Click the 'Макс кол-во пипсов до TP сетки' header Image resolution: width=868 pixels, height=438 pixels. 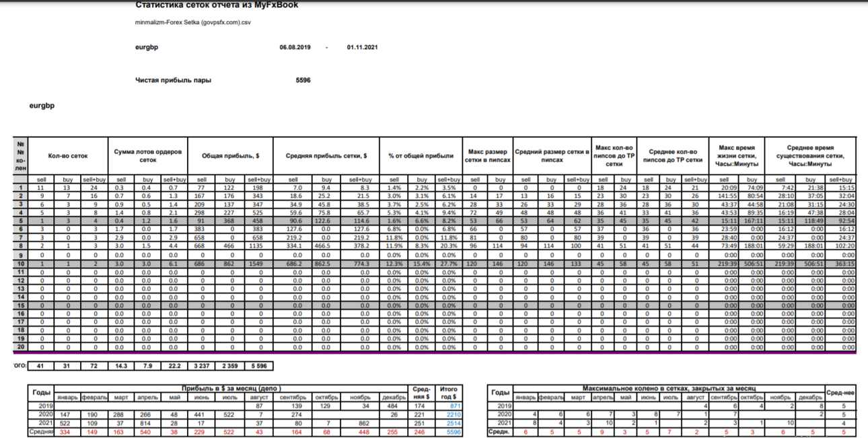614,155
